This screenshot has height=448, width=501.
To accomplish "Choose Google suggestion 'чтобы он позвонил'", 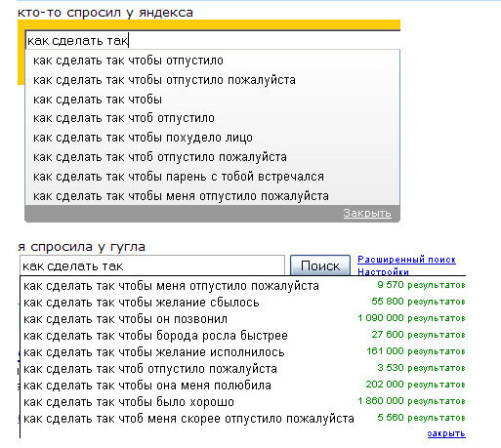I will point(243,319).
